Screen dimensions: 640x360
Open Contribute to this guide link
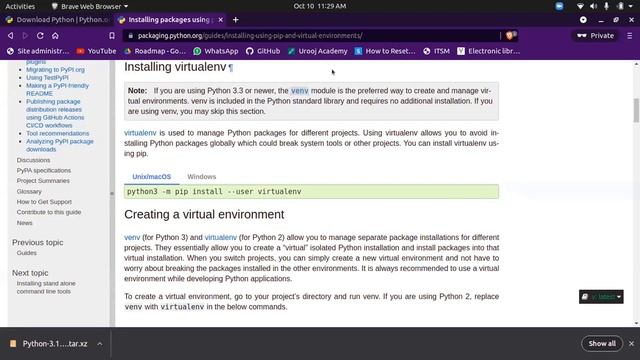(49, 212)
